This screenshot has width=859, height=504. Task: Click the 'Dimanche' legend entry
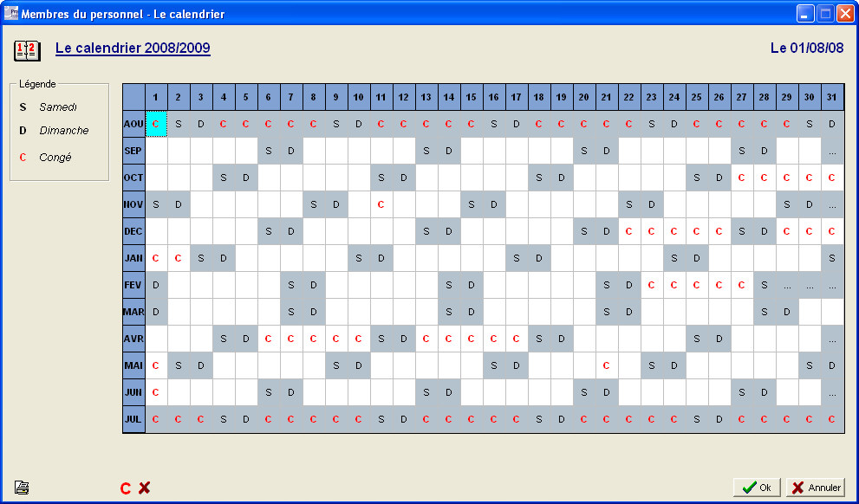point(64,131)
